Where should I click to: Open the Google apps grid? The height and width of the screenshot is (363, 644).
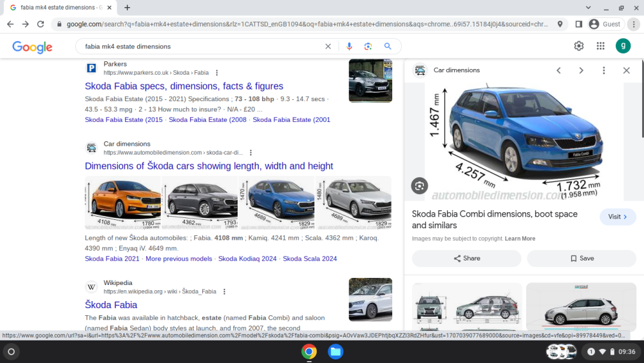(600, 46)
